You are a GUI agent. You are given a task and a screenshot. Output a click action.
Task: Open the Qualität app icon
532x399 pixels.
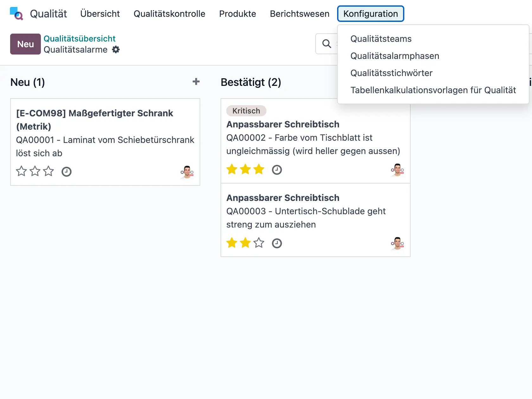(16, 14)
